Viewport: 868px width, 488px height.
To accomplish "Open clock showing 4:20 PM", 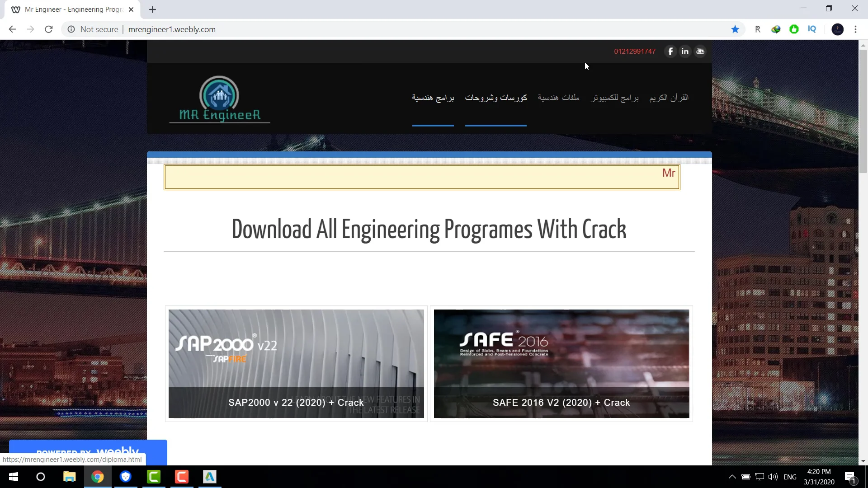I will pos(819,477).
